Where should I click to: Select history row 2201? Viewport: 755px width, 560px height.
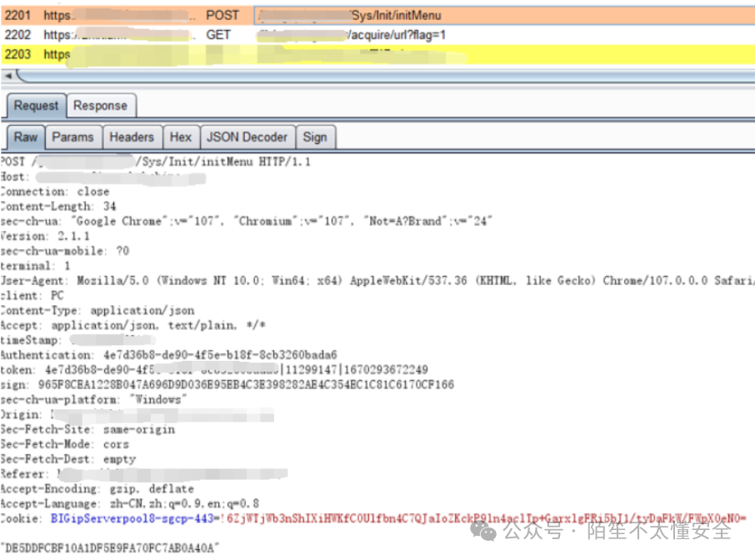click(377, 15)
